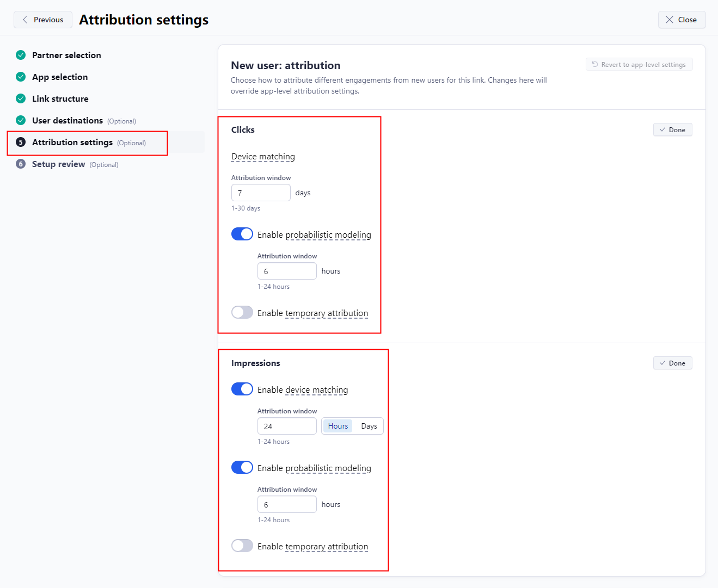Viewport: 718px width, 588px height.
Task: Click the User destinations checkmark icon
Action: click(20, 120)
